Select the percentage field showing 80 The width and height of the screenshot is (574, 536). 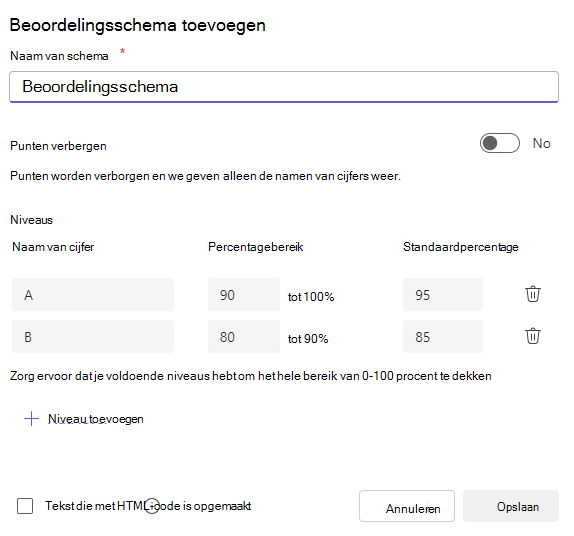pyautogui.click(x=244, y=336)
